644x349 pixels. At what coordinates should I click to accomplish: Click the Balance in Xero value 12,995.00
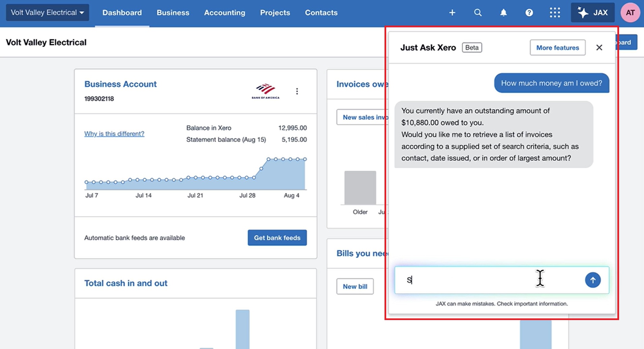(x=293, y=128)
